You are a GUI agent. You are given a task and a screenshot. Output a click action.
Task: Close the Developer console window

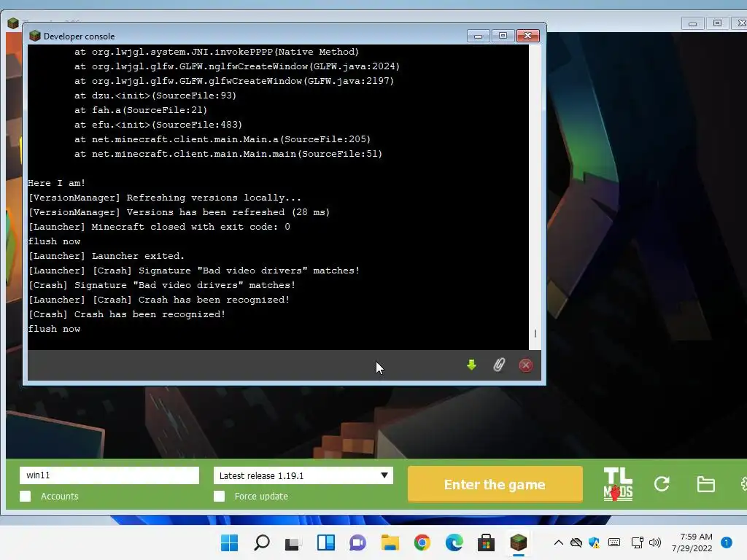click(x=528, y=36)
